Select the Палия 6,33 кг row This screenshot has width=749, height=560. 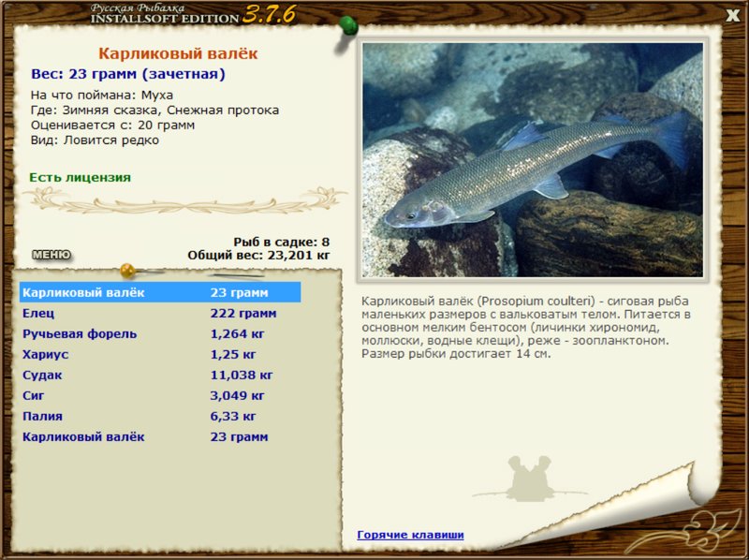pyautogui.click(x=160, y=416)
